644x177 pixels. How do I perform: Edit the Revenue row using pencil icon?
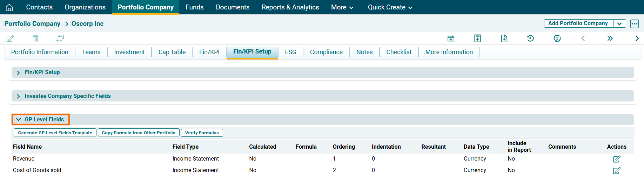click(616, 159)
